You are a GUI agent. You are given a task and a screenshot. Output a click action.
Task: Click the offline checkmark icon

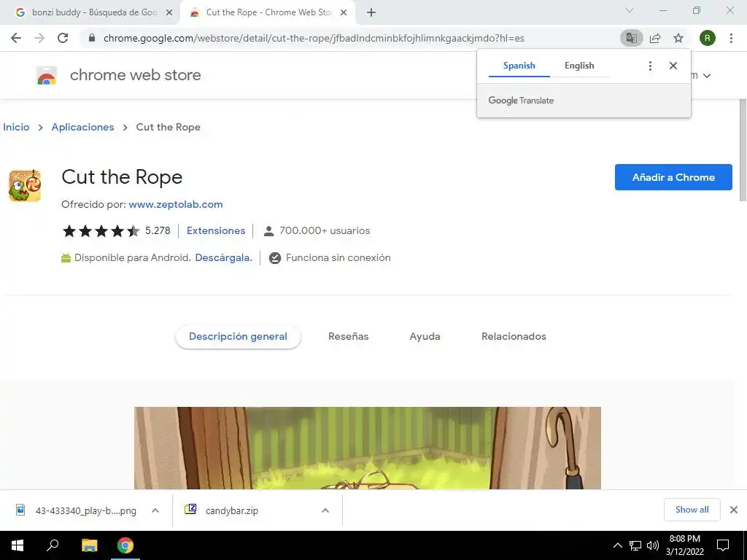coord(275,258)
